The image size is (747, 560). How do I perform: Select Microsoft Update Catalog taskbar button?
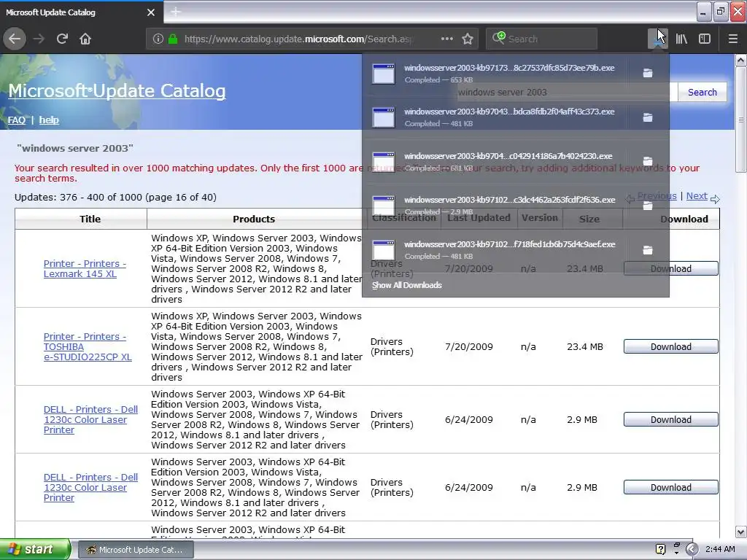coord(135,550)
